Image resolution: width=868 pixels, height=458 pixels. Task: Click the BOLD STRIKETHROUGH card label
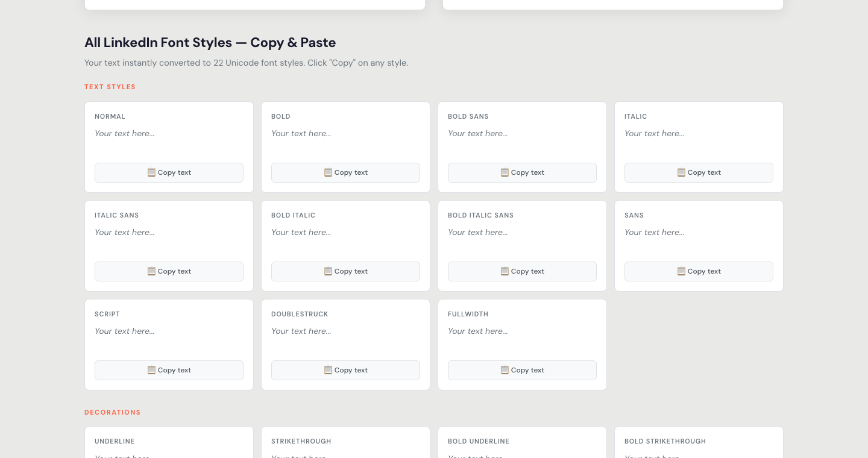pyautogui.click(x=665, y=441)
